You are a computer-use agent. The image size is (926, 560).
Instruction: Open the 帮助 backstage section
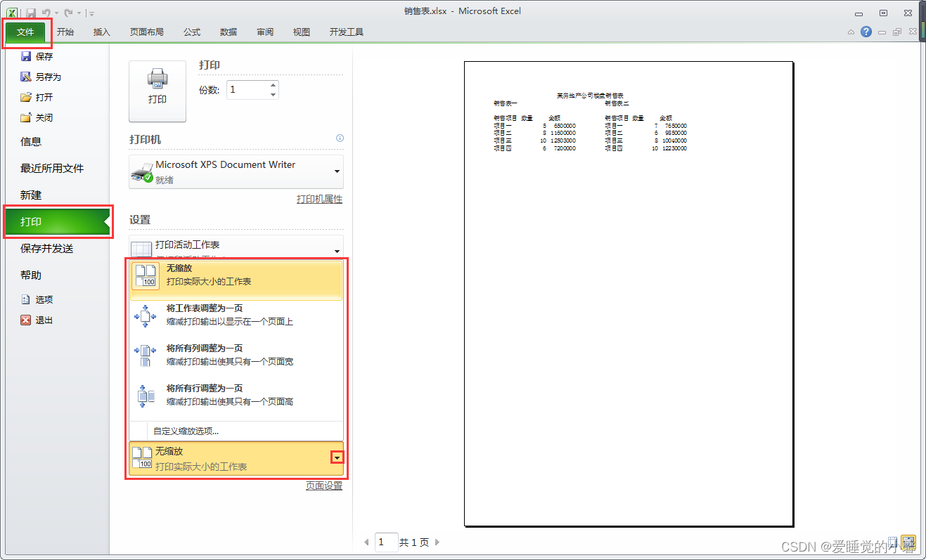(31, 275)
